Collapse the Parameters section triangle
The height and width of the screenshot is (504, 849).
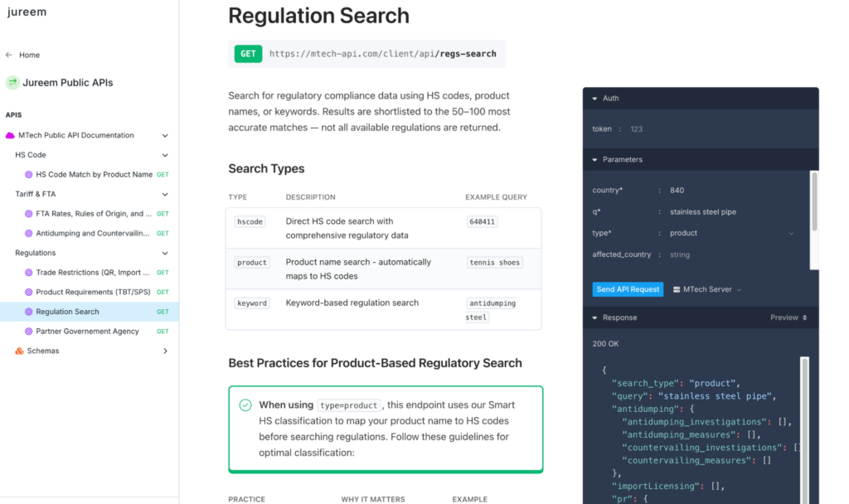(x=594, y=160)
